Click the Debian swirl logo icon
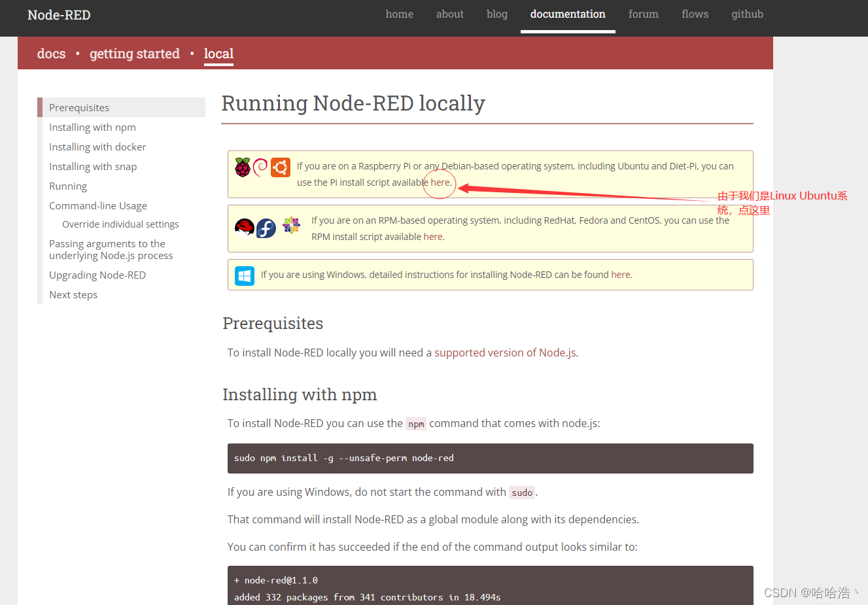This screenshot has height=605, width=868. [x=260, y=167]
